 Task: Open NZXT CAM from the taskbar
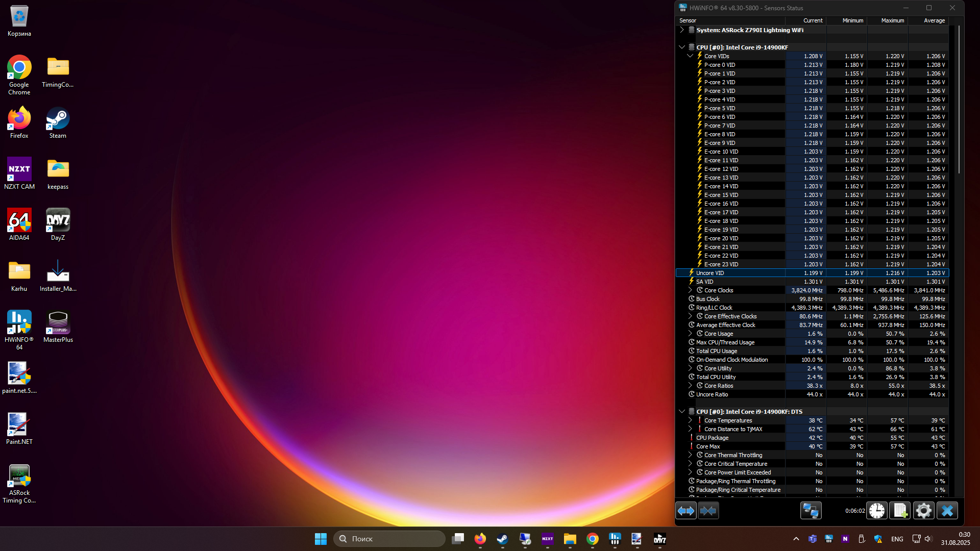click(548, 539)
